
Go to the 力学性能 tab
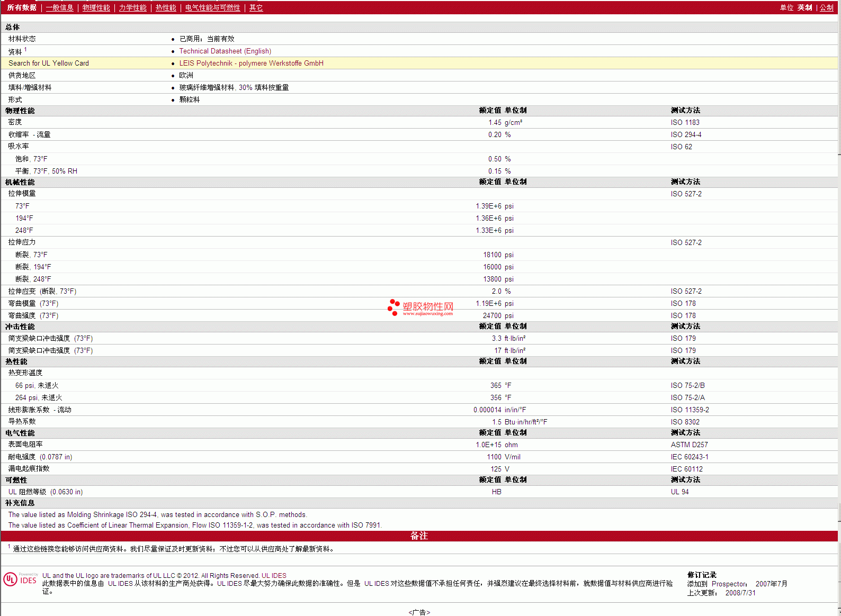pyautogui.click(x=132, y=8)
